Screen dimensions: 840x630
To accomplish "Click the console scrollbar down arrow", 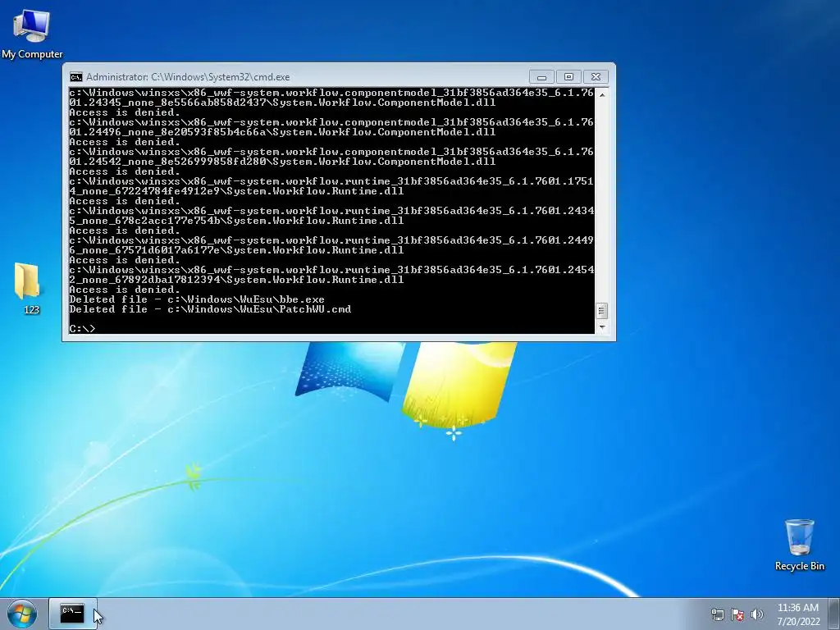I will [x=602, y=326].
